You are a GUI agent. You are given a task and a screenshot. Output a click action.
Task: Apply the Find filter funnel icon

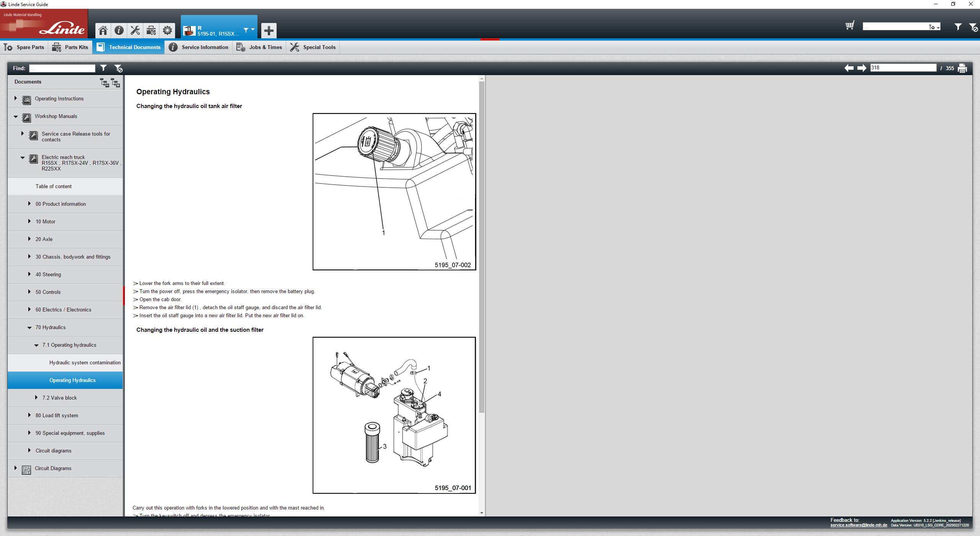click(103, 68)
